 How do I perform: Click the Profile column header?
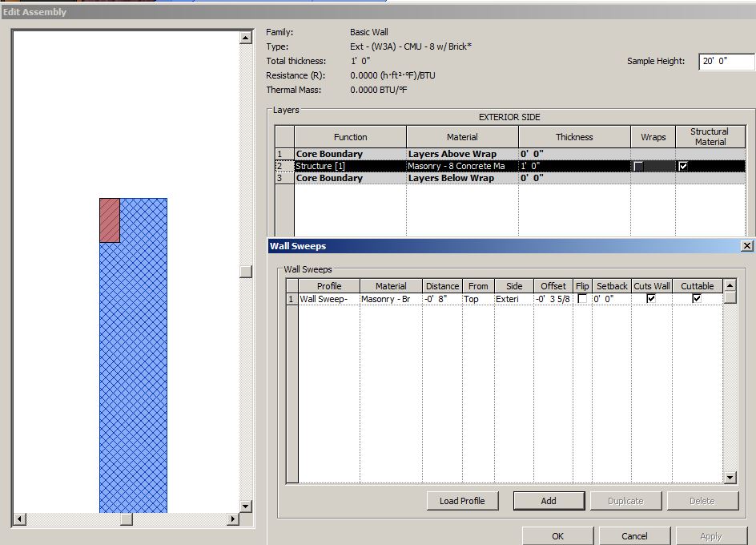(329, 286)
